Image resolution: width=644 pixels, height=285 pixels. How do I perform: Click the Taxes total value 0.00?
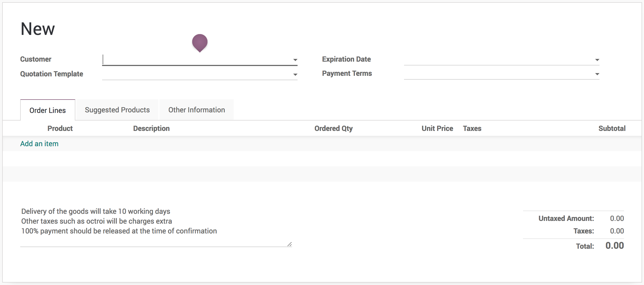pos(617,231)
